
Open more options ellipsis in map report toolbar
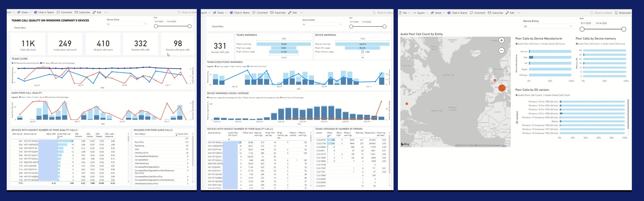(x=519, y=13)
